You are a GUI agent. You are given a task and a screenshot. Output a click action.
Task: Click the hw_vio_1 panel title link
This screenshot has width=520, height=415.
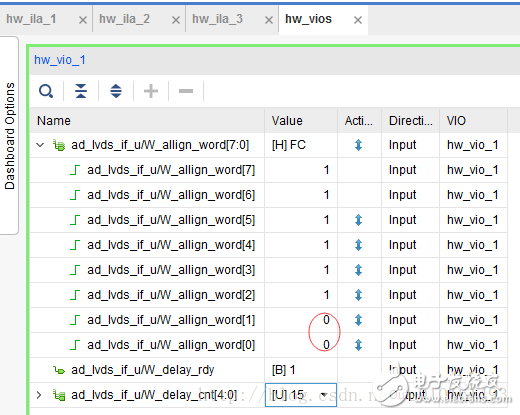click(x=60, y=60)
